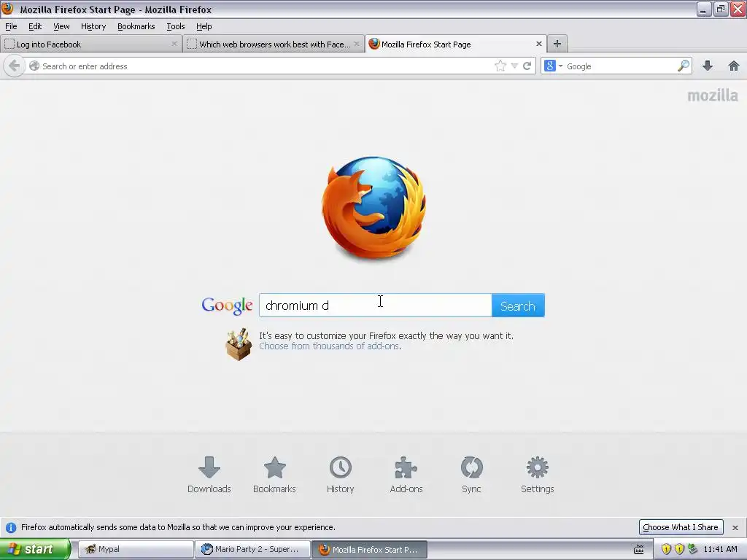Click the start page search box containing chromium d

coord(376,306)
